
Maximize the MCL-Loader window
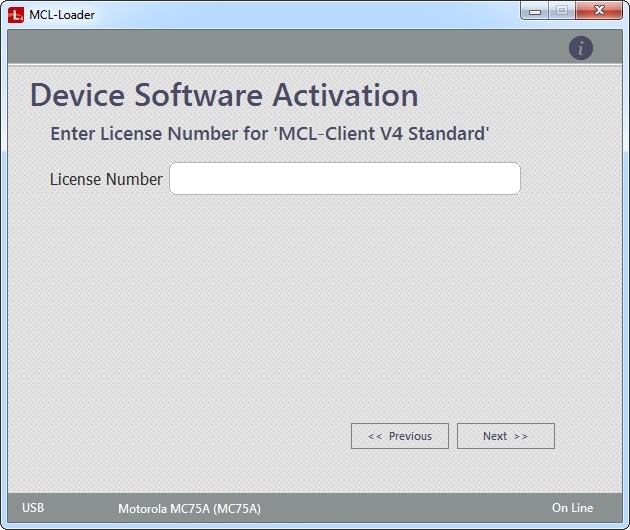point(562,11)
